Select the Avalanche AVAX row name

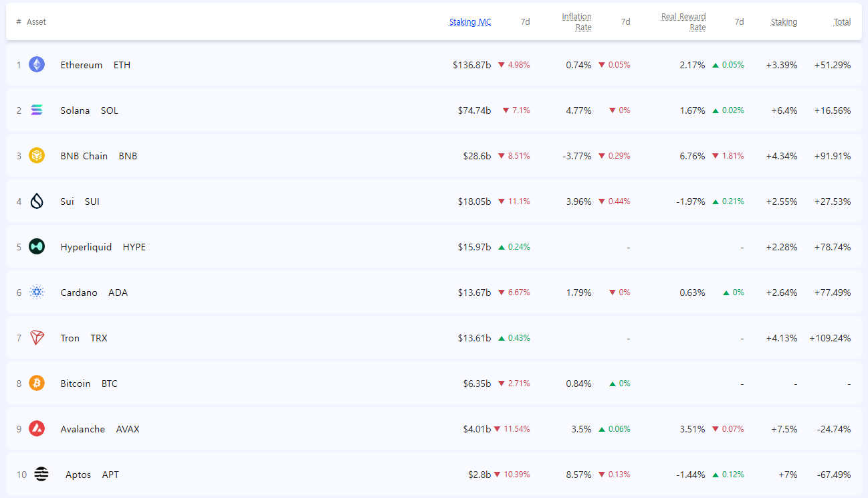[x=83, y=429]
